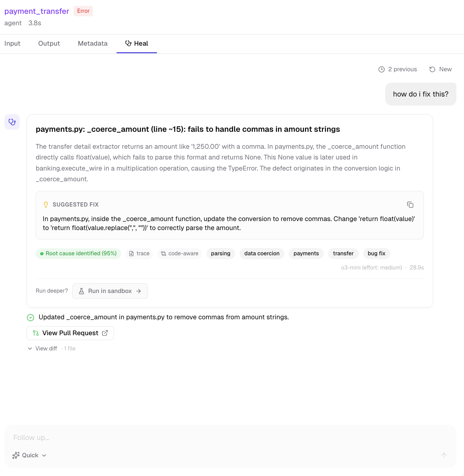The width and height of the screenshot is (464, 476).
Task: Click the restart icon beside New
Action: (x=432, y=69)
